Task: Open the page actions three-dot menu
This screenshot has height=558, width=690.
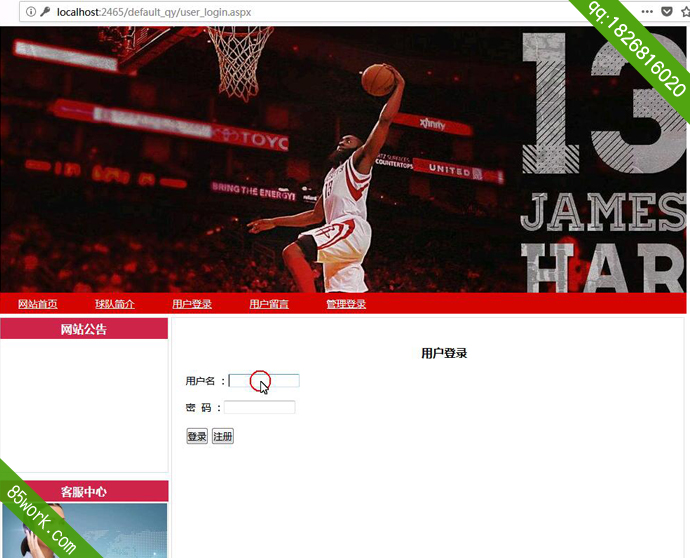Action: [x=647, y=12]
